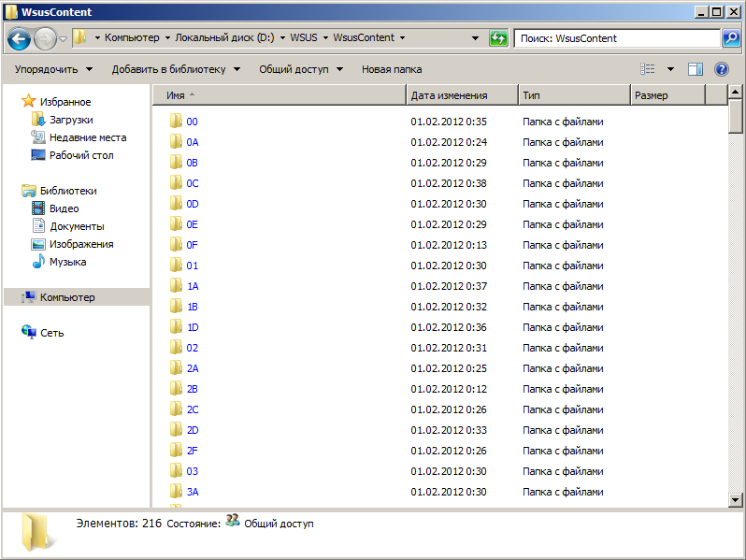Expand Добавить в библиотеку dropdown
This screenshot has width=746, height=560.
[176, 69]
